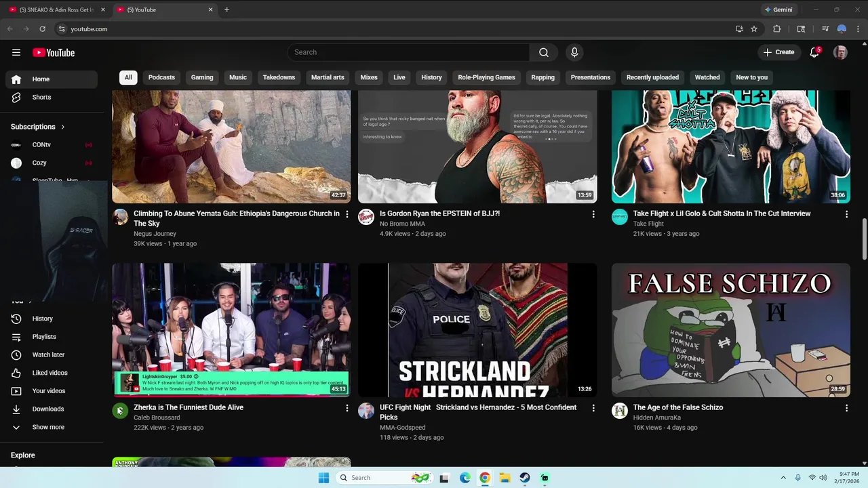The image size is (868, 488).
Task: Select the Gaming filter chip
Action: coord(202,77)
